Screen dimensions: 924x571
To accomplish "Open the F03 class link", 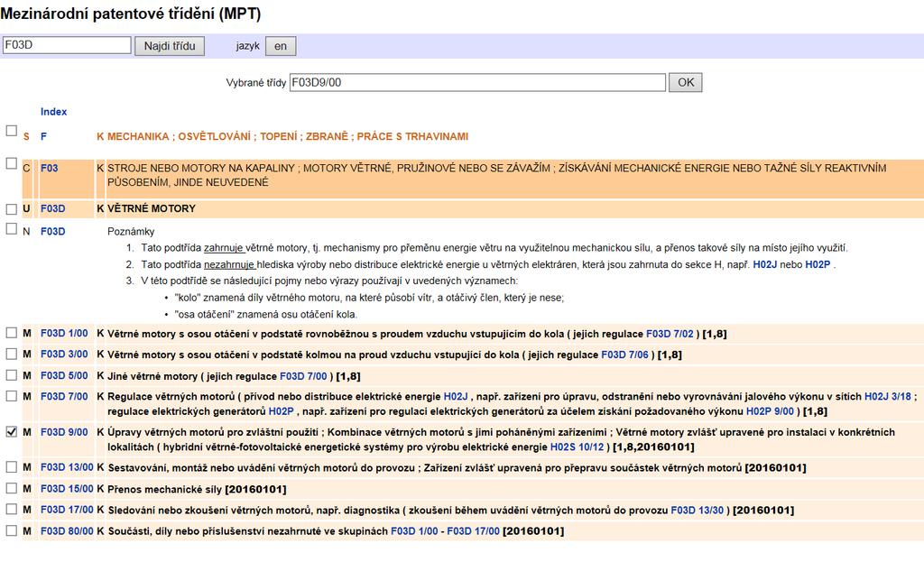I will coord(50,168).
